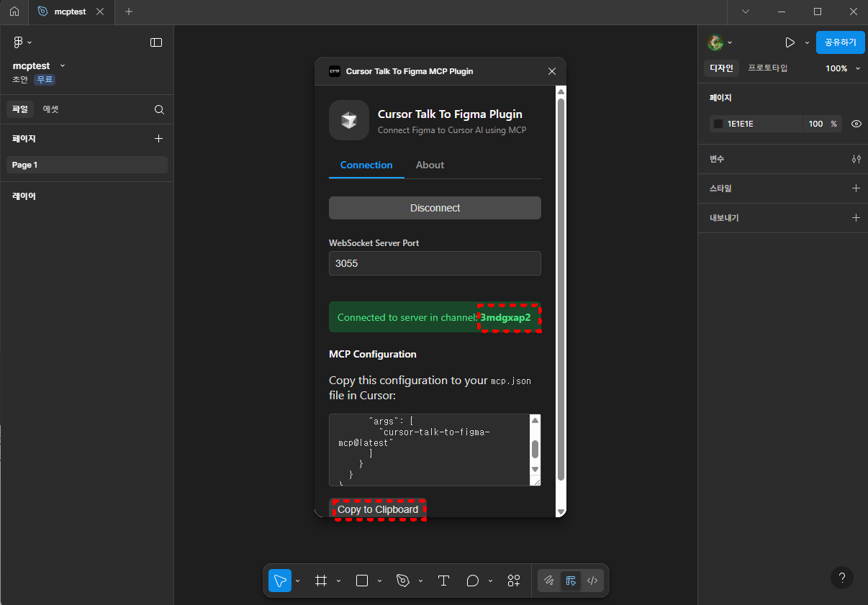Open the presentation options chevron

tap(807, 42)
